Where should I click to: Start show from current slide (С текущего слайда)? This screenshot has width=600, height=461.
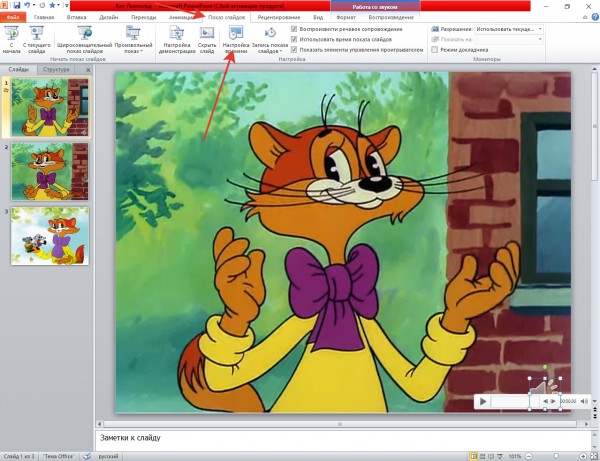coord(37,40)
